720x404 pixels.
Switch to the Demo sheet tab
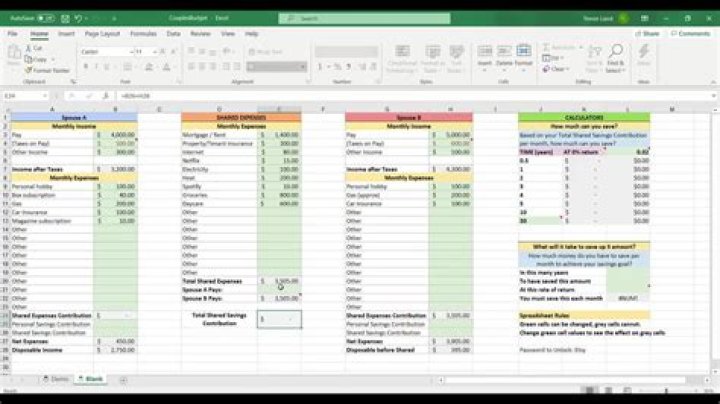[x=61, y=381]
